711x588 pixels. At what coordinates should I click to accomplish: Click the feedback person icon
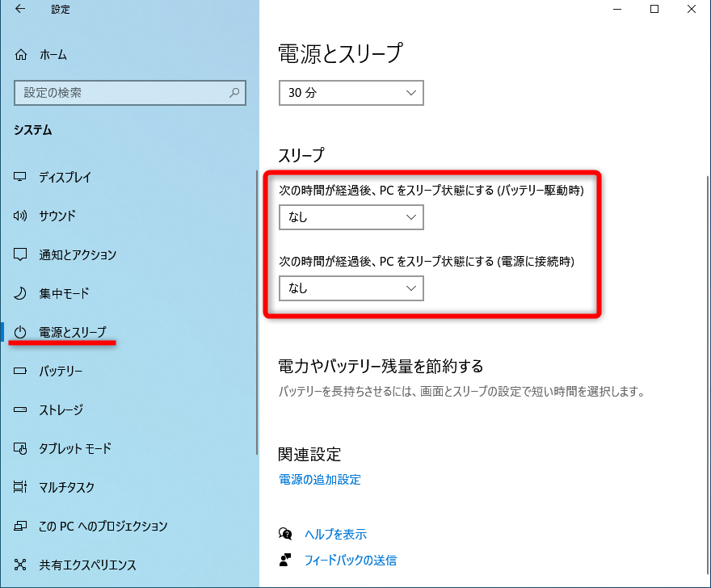(285, 561)
